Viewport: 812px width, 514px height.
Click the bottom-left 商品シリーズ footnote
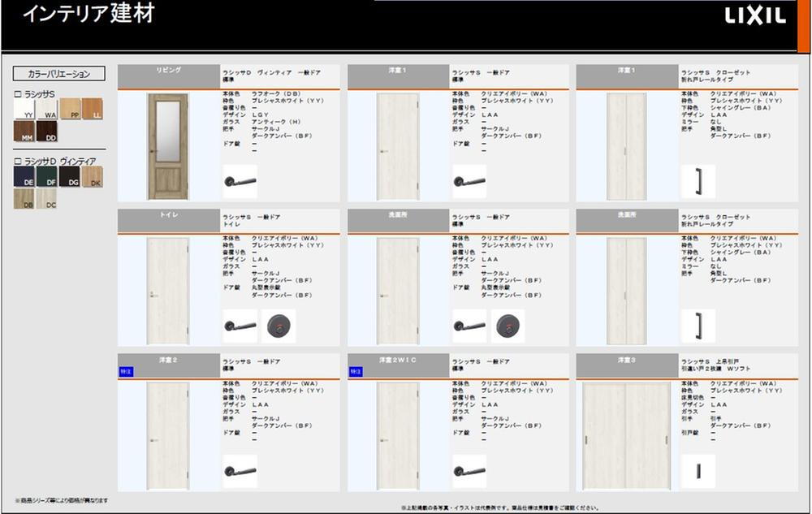pos(62,500)
